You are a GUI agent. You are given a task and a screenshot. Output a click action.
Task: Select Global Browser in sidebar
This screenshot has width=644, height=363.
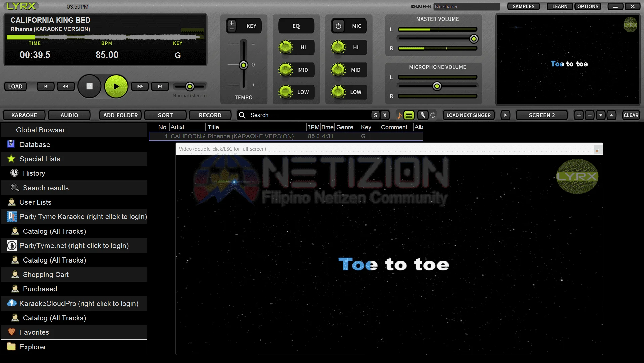pos(74,130)
